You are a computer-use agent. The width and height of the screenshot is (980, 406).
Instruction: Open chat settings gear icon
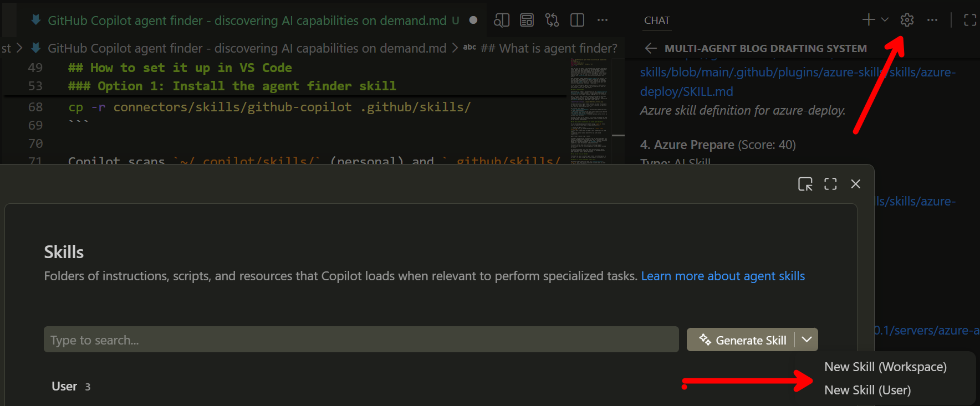pos(907,20)
